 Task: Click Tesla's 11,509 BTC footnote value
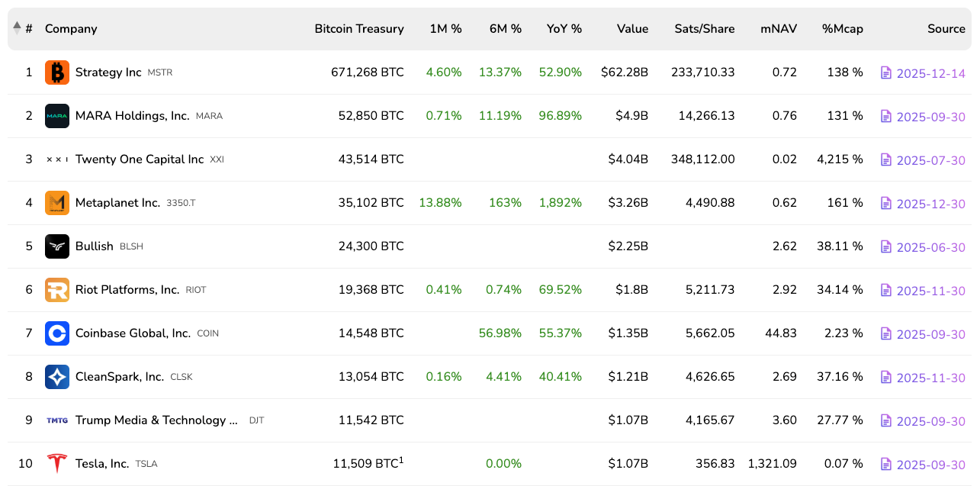tap(367, 464)
